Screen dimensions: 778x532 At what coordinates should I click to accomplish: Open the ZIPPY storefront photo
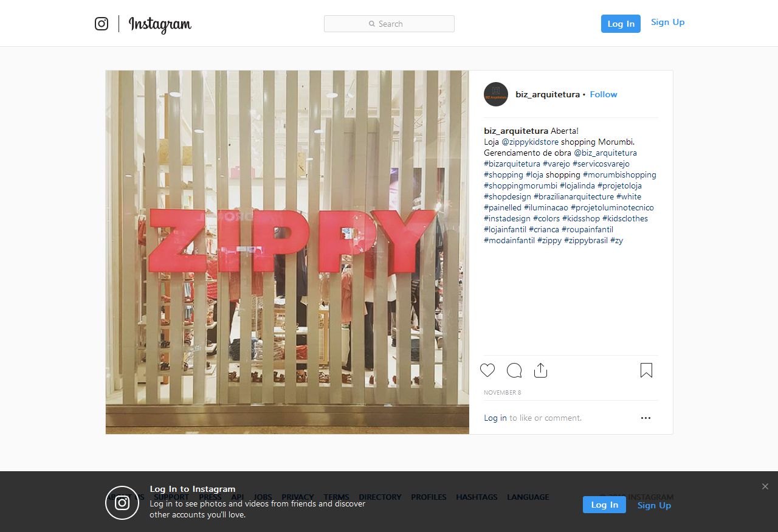[x=287, y=252]
